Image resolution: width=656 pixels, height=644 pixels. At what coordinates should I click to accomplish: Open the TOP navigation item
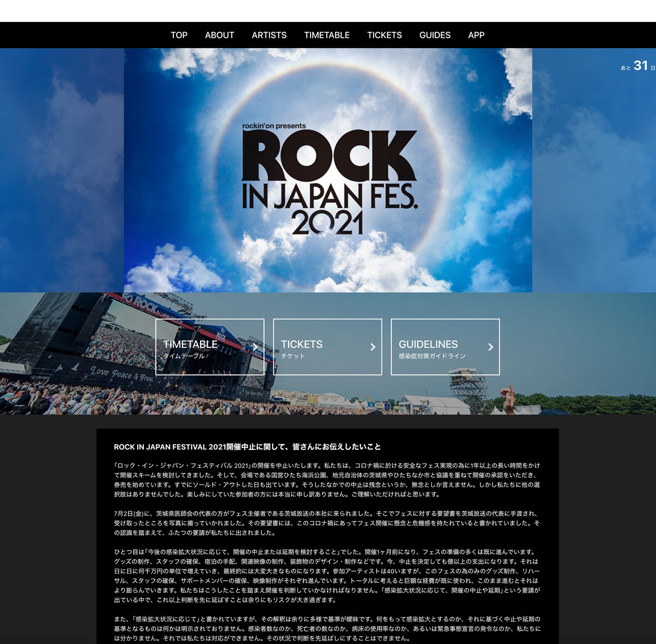point(179,35)
